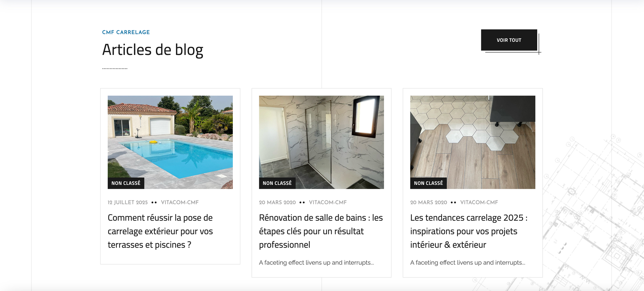
Task: Click 20 MARS 2020 date on bathroom article
Action: coord(277,202)
